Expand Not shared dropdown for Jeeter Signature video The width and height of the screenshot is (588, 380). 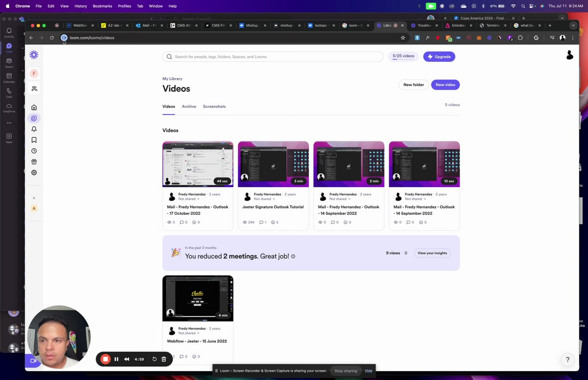[265, 199]
